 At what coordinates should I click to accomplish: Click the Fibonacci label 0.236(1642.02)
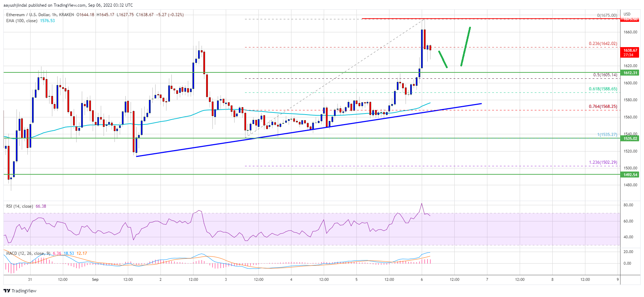coord(603,44)
